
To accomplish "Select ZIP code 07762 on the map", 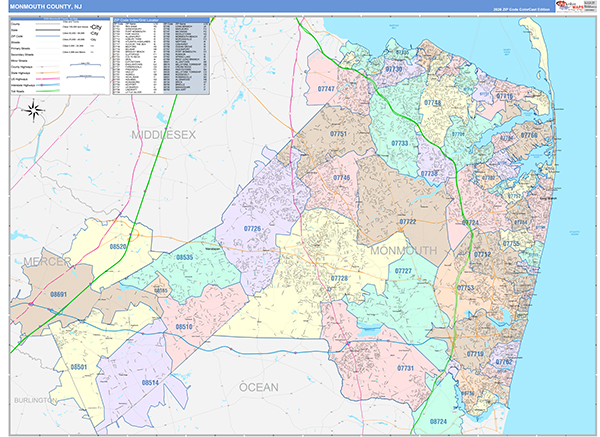I will (x=504, y=362).
